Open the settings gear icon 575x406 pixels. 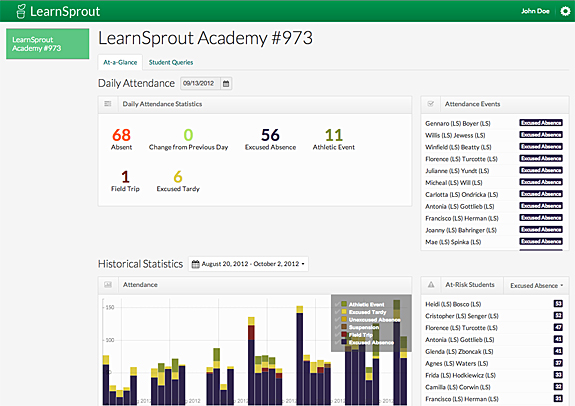565,11
